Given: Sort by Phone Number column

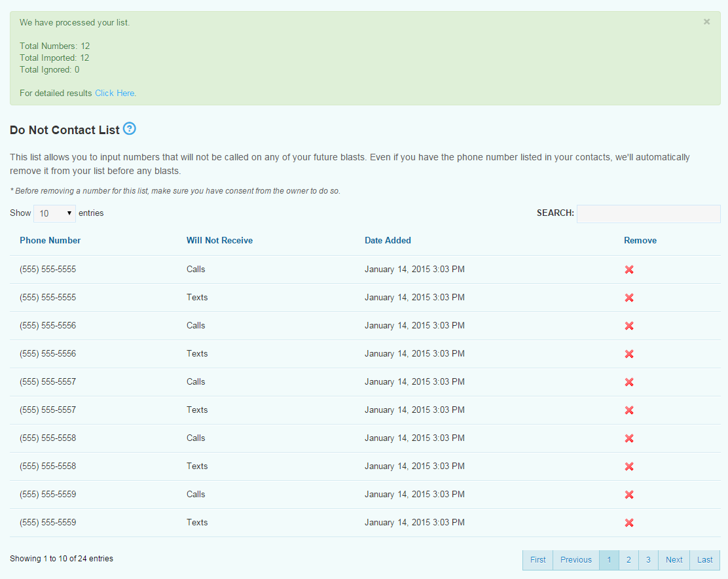Looking at the screenshot, I should [x=50, y=240].
